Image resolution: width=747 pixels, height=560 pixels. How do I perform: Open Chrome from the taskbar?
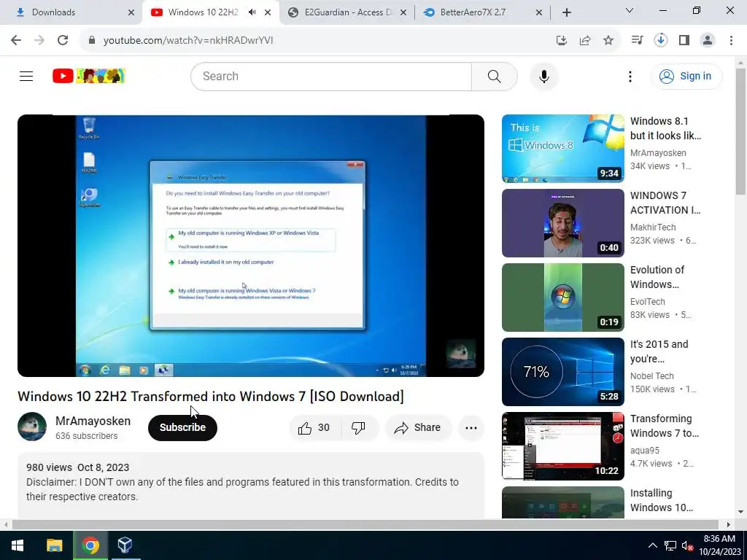click(90, 545)
